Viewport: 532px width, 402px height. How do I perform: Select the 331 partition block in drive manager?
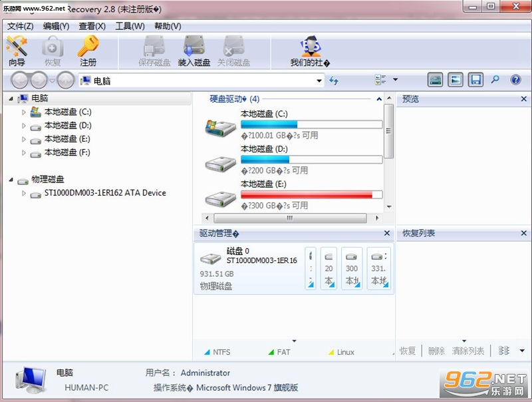(x=379, y=268)
